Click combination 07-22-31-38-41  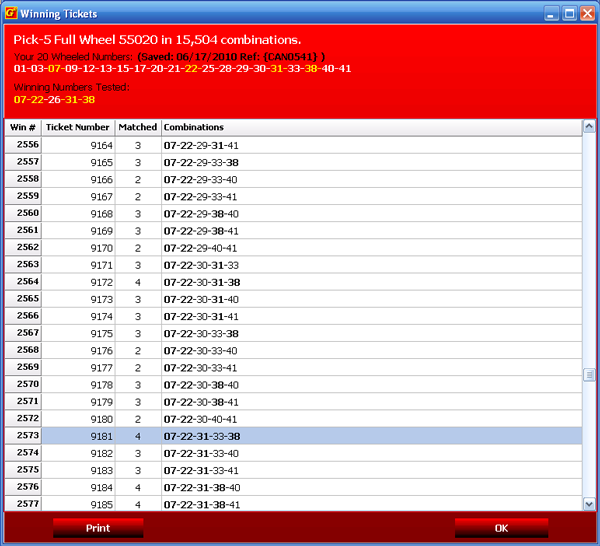coord(202,505)
